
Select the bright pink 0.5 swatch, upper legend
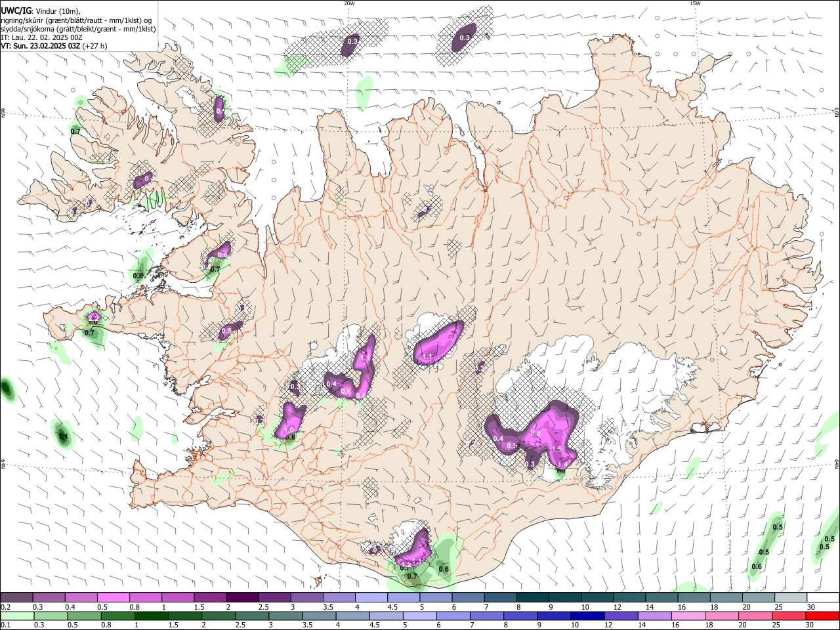click(113, 597)
